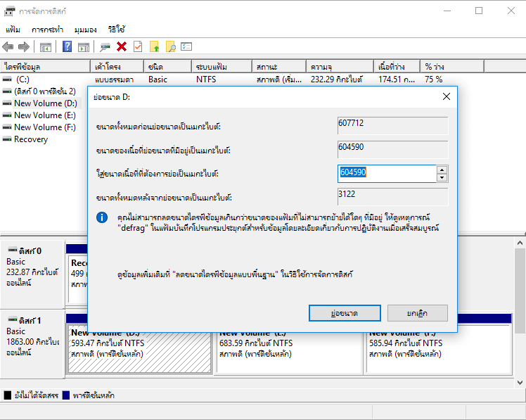
Task: Click the shrink amount input field 604590
Action: point(387,174)
